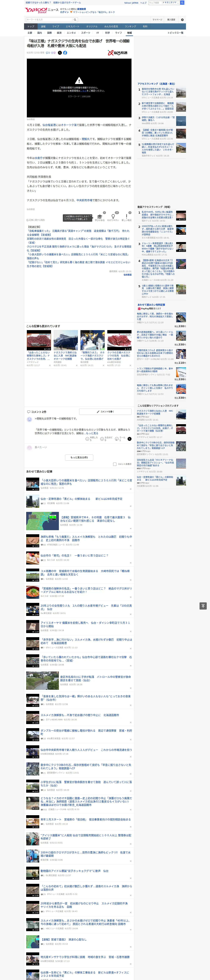Select the 国際 category
The width and height of the screenshot is (210, 980).
[x=49, y=33]
